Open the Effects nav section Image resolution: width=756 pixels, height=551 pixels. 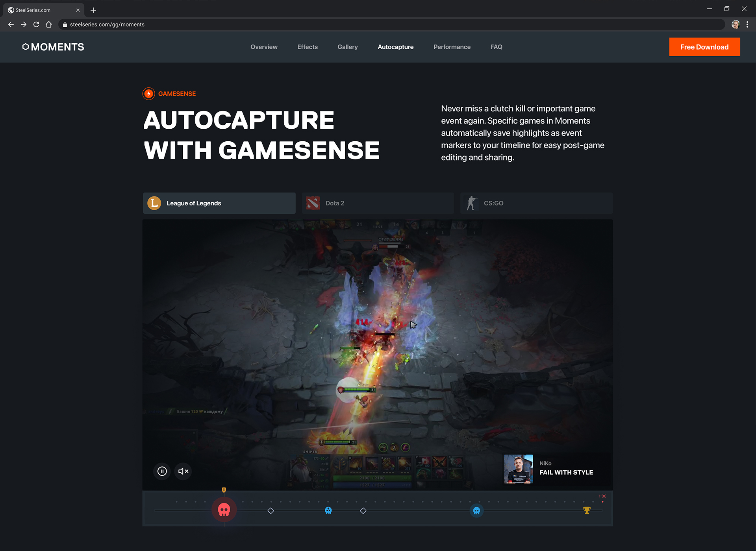tap(307, 47)
